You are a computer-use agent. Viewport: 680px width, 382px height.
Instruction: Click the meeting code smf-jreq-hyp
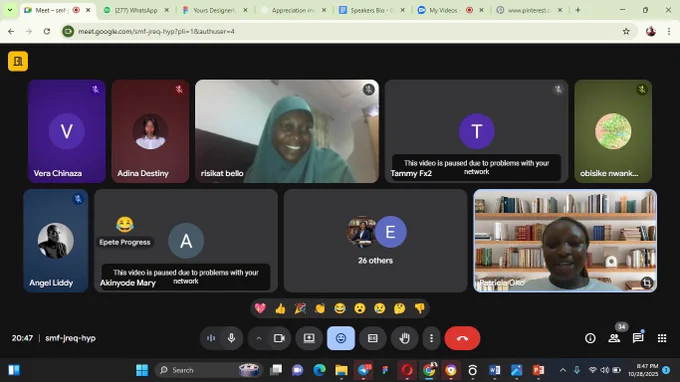(x=70, y=338)
